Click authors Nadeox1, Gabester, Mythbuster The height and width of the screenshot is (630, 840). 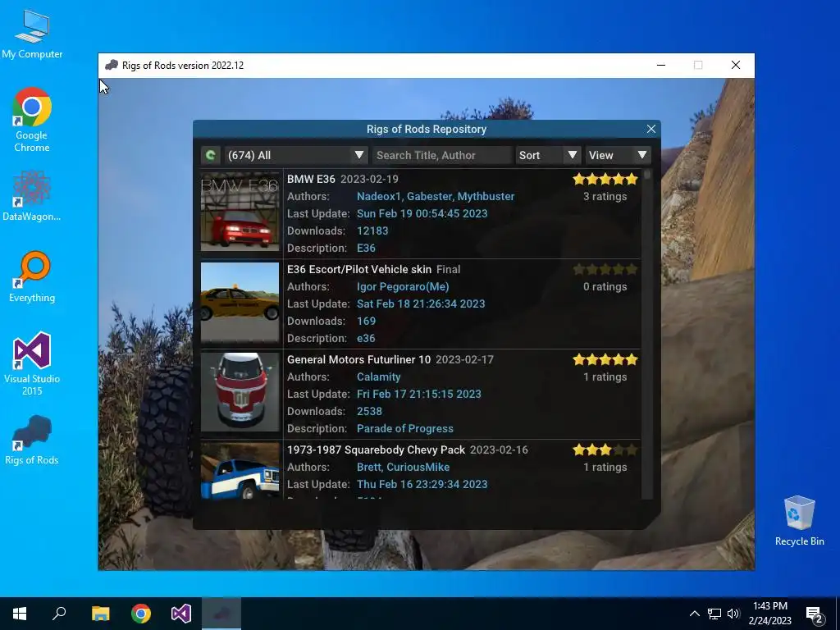[436, 197]
